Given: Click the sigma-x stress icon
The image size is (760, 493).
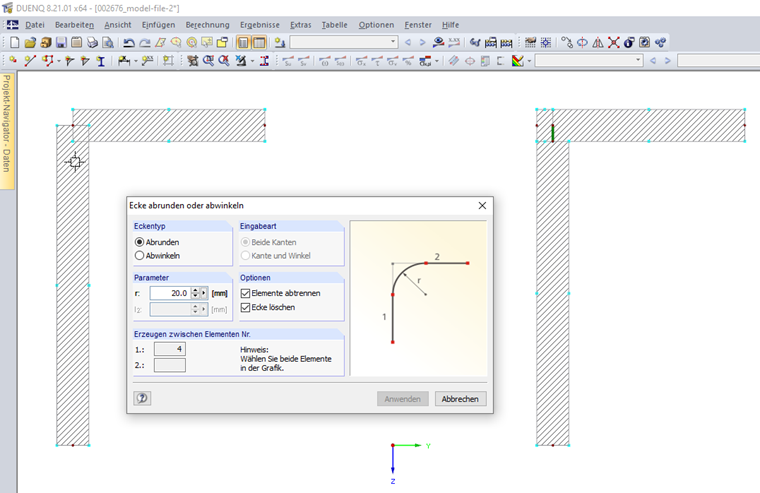Looking at the screenshot, I should coord(361,61).
